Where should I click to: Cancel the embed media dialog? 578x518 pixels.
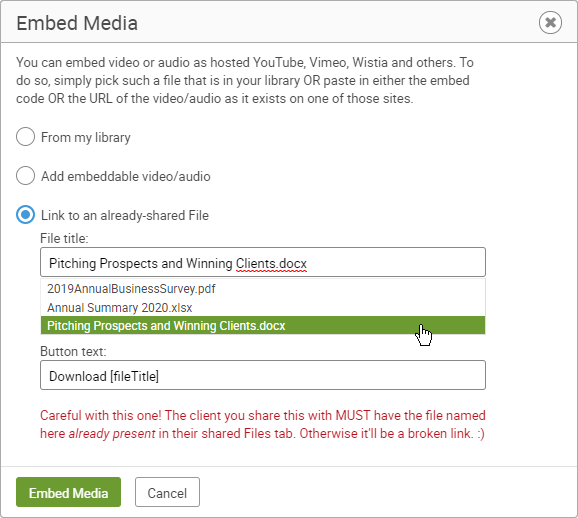(167, 492)
